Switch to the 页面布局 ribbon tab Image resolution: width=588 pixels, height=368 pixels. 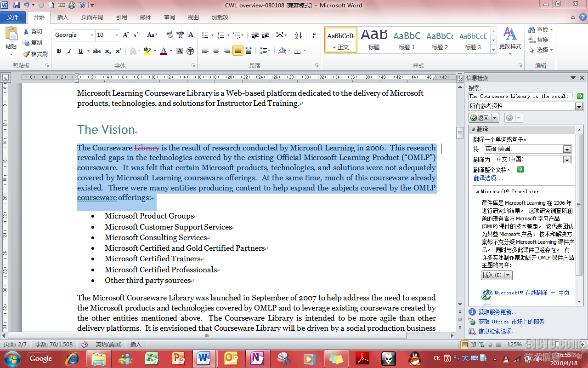tap(92, 17)
